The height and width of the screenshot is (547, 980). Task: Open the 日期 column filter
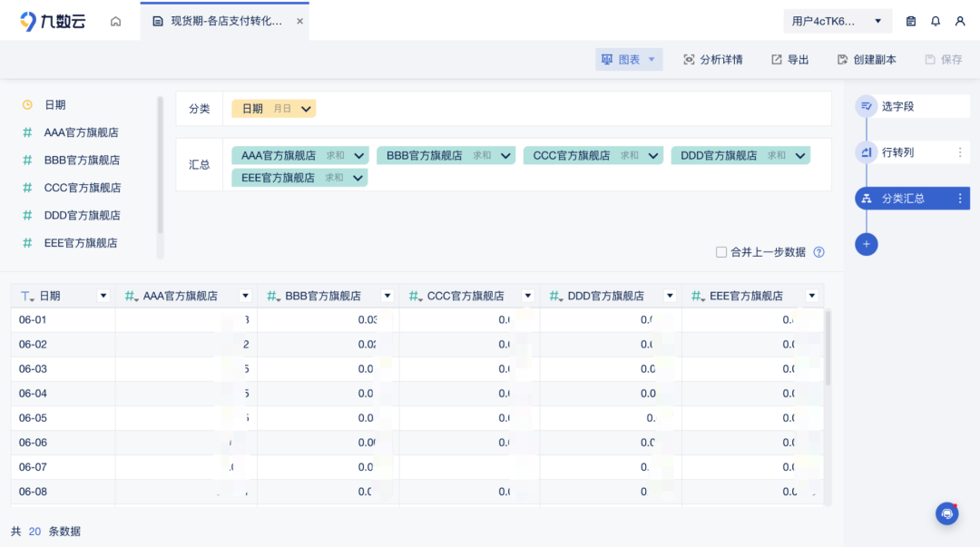coord(103,295)
